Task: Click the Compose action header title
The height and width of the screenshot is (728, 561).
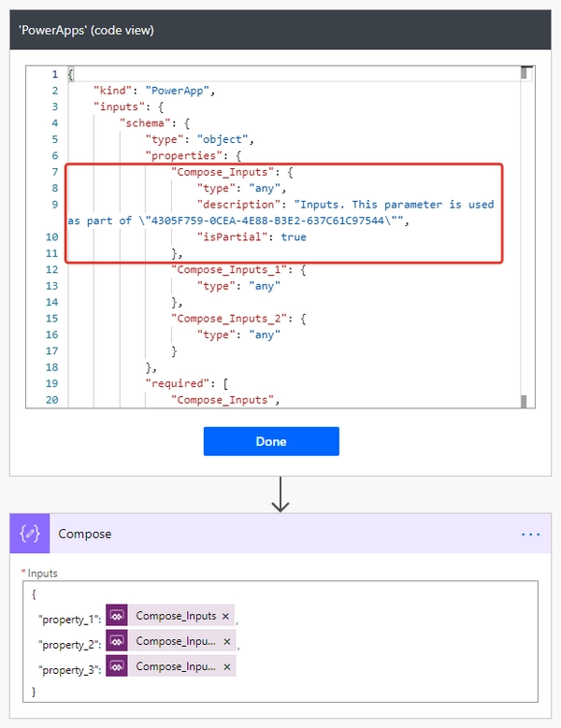Action: (x=84, y=534)
